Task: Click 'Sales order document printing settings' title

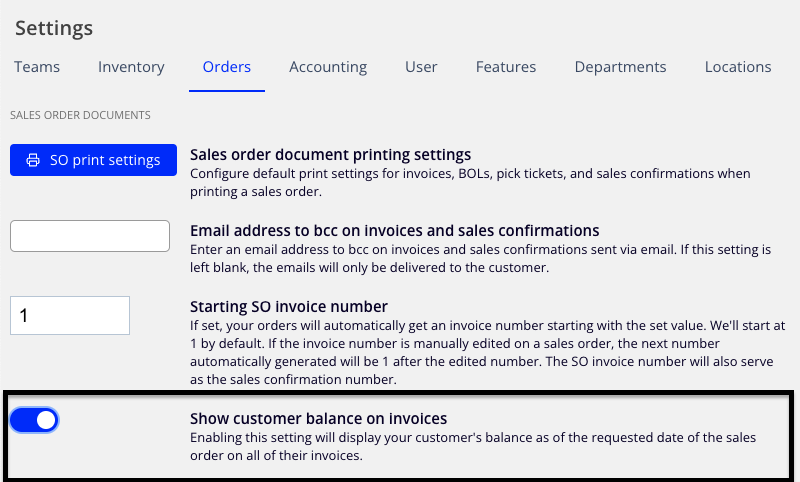Action: (331, 155)
